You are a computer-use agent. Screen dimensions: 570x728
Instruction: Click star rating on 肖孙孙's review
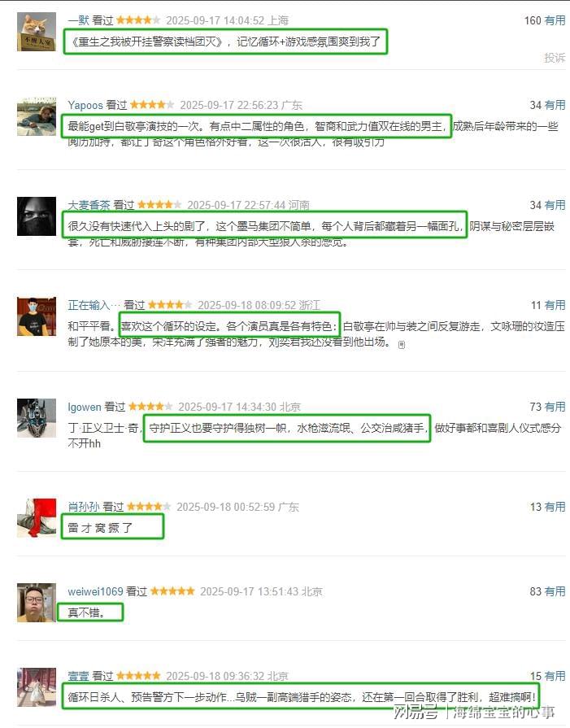149,507
